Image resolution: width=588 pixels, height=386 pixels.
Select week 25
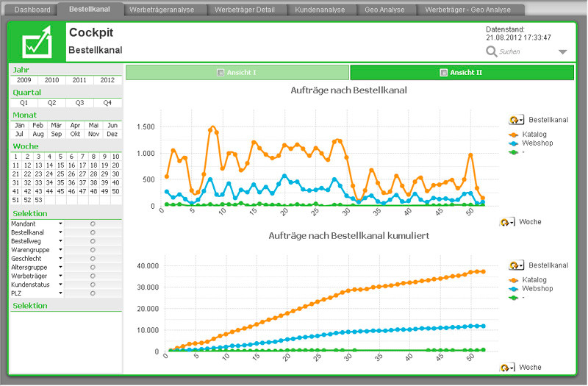click(x=60, y=174)
